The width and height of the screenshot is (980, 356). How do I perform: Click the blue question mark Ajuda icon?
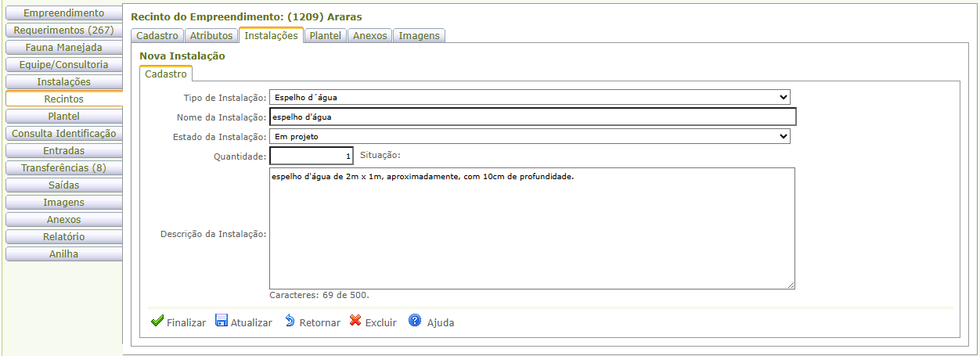point(415,321)
